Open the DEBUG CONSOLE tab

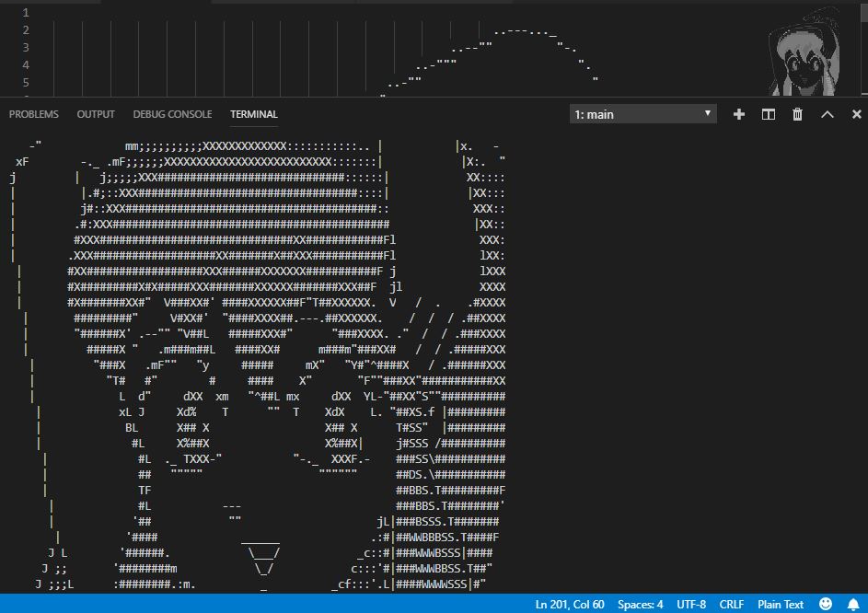172,113
